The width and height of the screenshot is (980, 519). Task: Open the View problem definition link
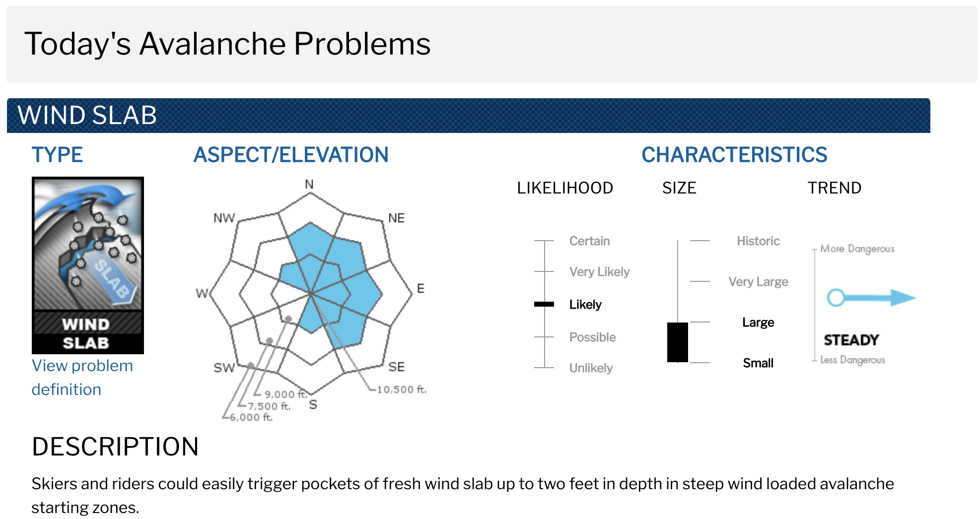click(x=82, y=378)
